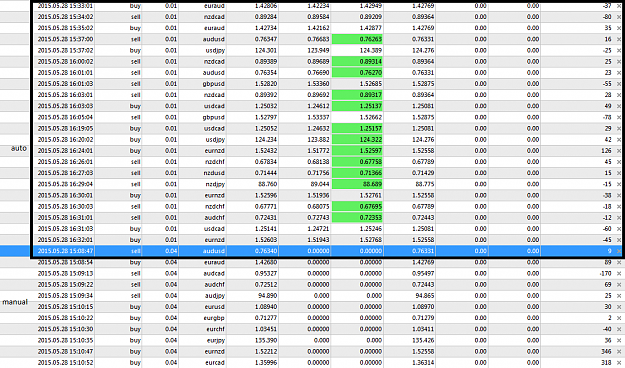Close the usdcad order opened at 16:03:03
Screen dimensions: 625x368
pos(619,106)
